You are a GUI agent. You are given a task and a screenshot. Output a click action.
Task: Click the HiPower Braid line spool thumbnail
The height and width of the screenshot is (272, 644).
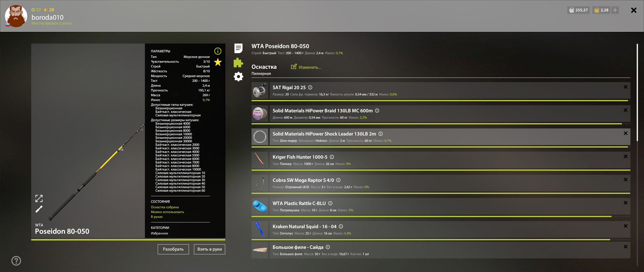[x=260, y=114]
